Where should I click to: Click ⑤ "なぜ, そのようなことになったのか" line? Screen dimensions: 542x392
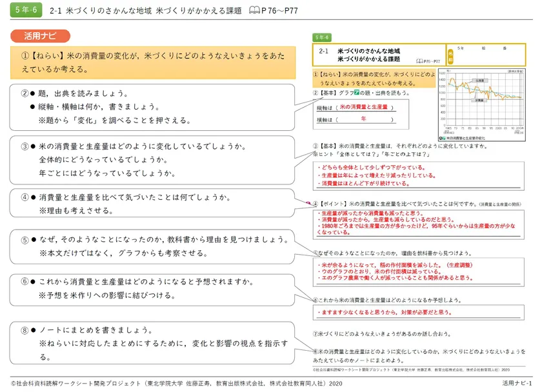165,239
